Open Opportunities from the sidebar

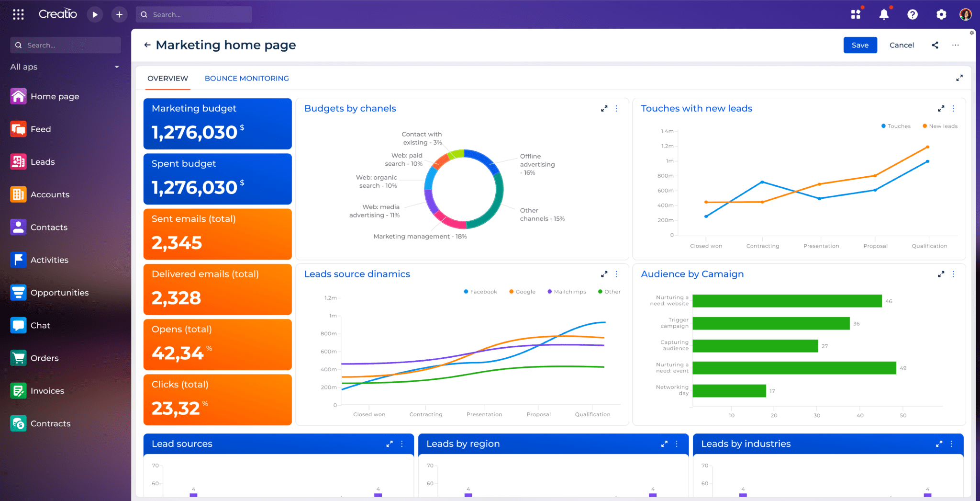59,293
